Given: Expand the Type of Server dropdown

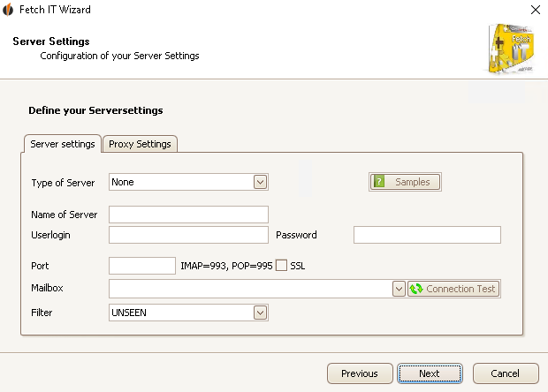Looking at the screenshot, I should (260, 182).
